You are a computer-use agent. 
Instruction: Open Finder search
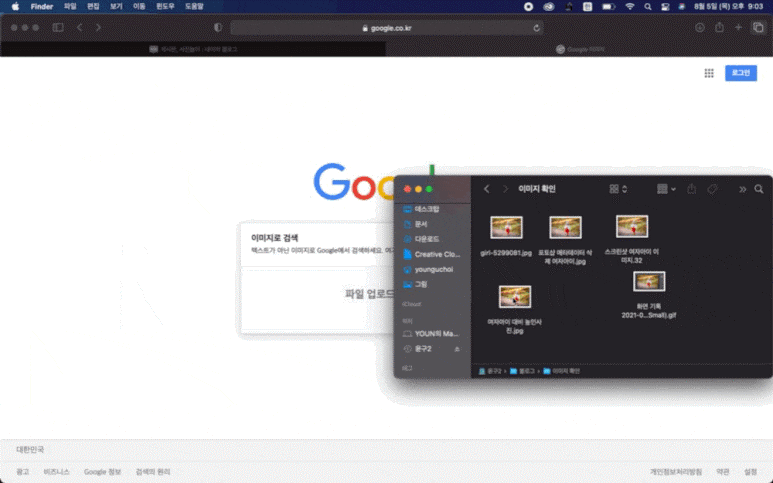(x=759, y=189)
